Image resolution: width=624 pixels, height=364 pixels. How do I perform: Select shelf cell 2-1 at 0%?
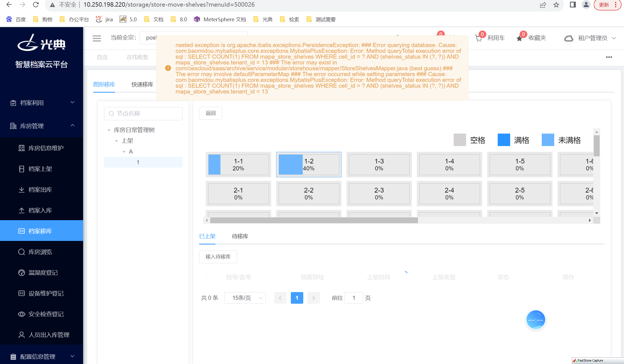238,194
